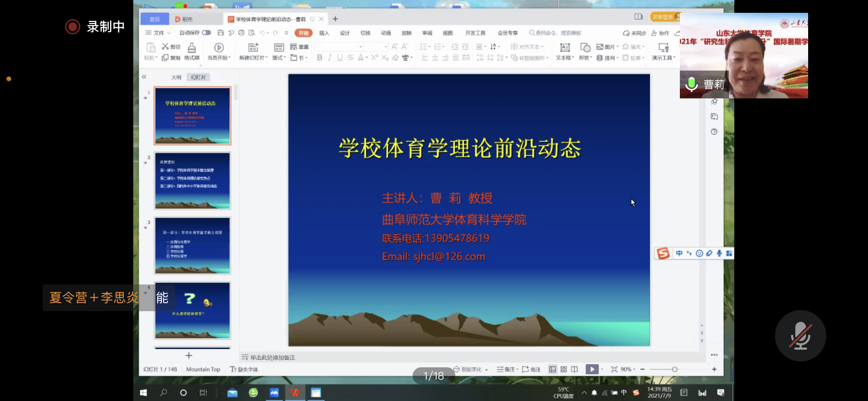868x401 pixels.
Task: Toggle the auto-save (自动保存) switch
Action: pyautogui.click(x=206, y=33)
